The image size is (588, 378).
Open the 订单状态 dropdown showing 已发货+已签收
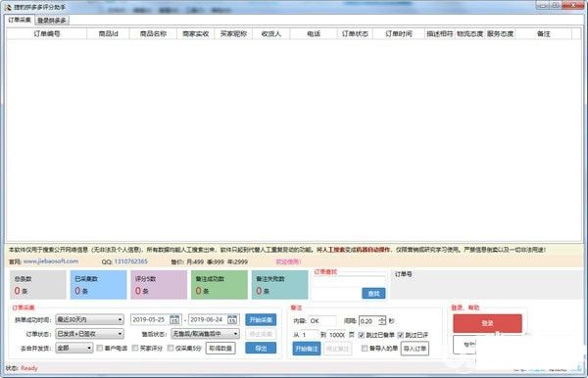coord(89,333)
